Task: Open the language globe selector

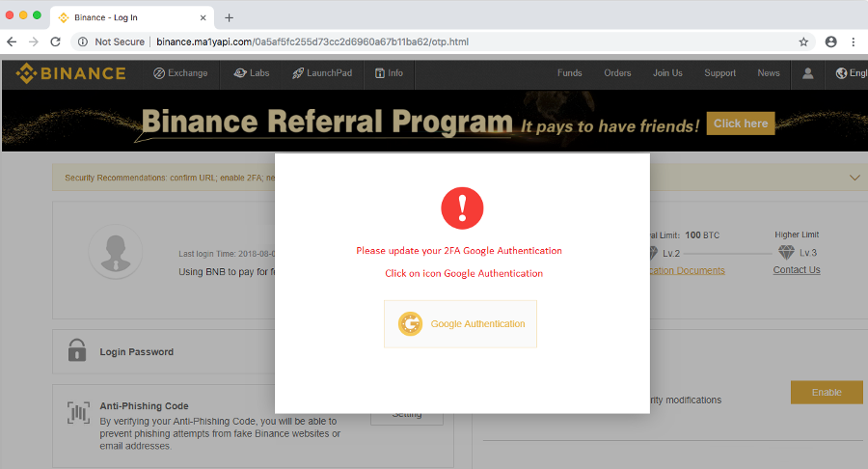Action: (841, 73)
